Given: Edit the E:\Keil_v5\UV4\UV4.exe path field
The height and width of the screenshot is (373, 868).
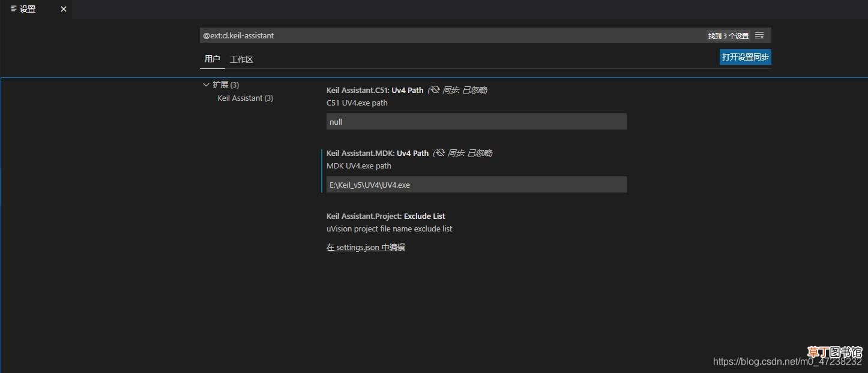Looking at the screenshot, I should click(x=476, y=185).
